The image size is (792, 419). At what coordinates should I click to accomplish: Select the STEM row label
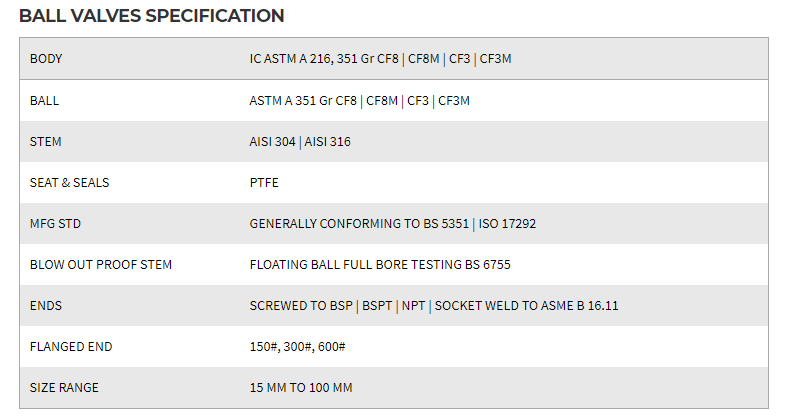pyautogui.click(x=46, y=142)
